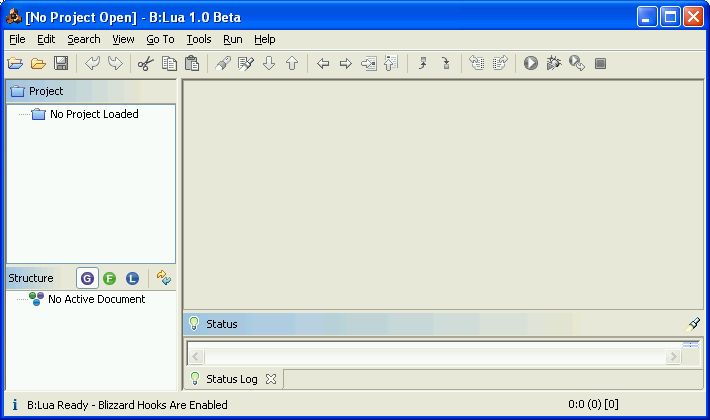Click the indent lines toolbar icon
This screenshot has height=420, width=710.
point(500,63)
